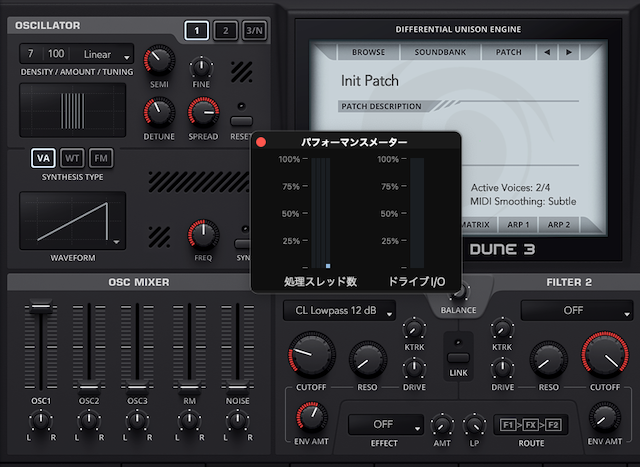
Task: Click the DETUNE knob
Action: [159, 112]
